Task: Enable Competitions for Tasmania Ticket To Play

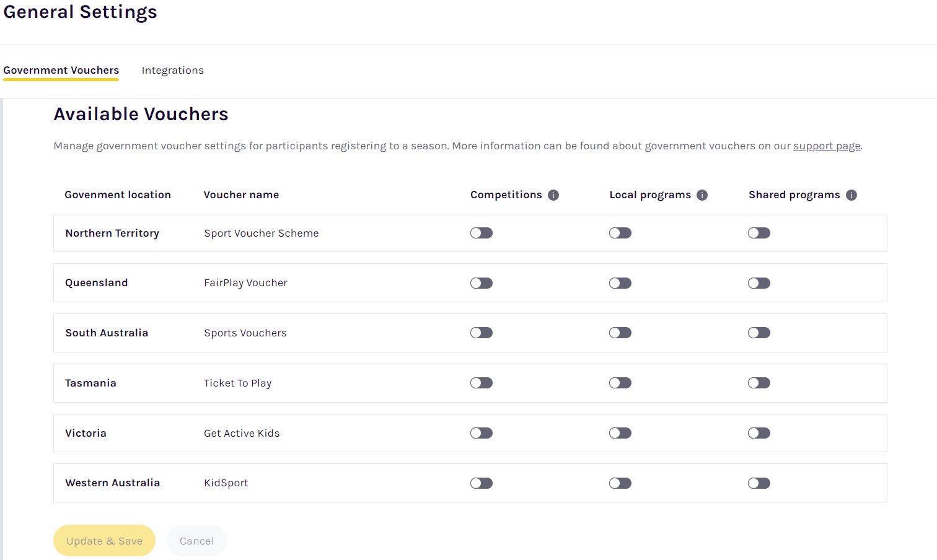Action: pos(481,383)
